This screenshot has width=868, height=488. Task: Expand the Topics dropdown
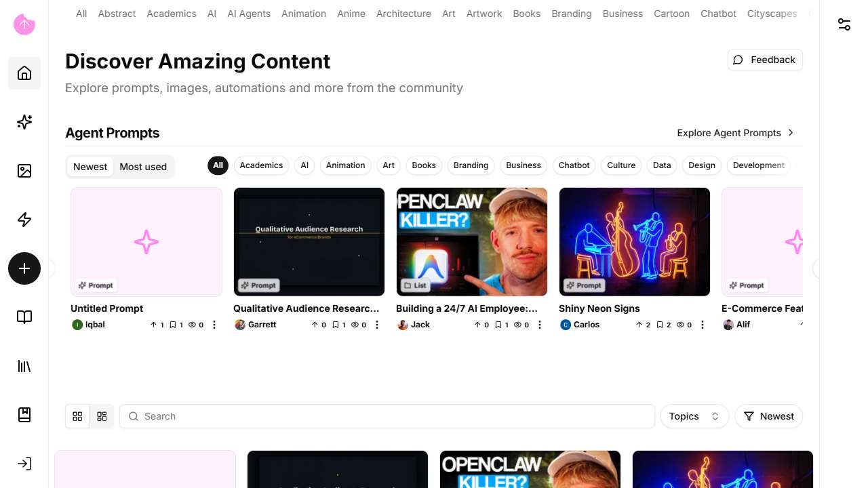694,416
